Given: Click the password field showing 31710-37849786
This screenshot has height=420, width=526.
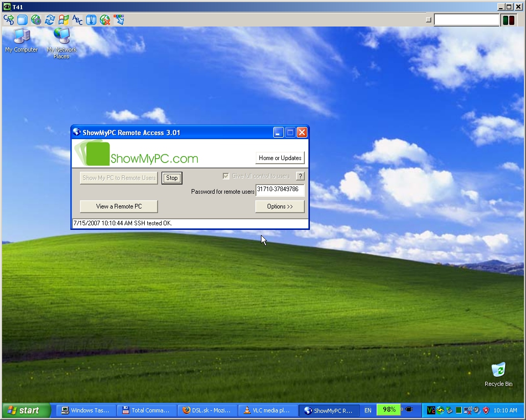Looking at the screenshot, I should pyautogui.click(x=280, y=190).
